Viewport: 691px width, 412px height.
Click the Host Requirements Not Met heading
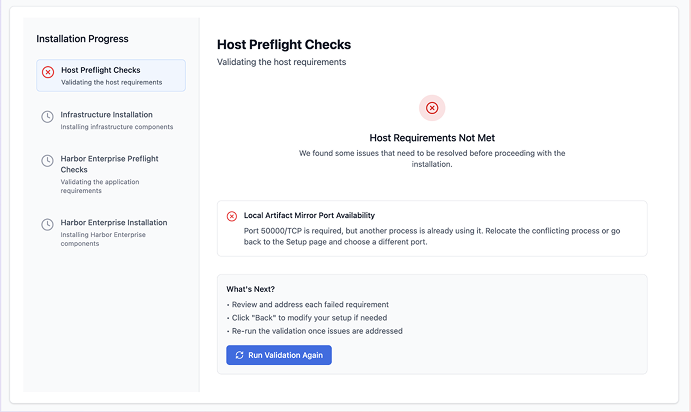point(432,137)
